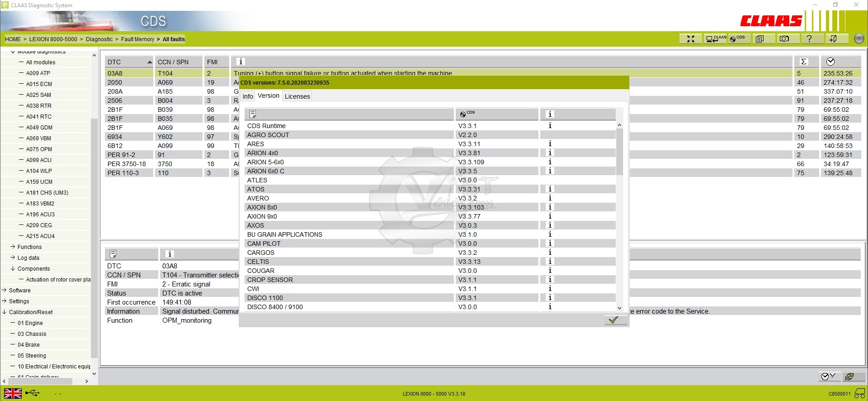Image resolution: width=868 pixels, height=401 pixels.
Task: Click the CLAAS remote connection toolbar icon
Action: click(x=715, y=39)
